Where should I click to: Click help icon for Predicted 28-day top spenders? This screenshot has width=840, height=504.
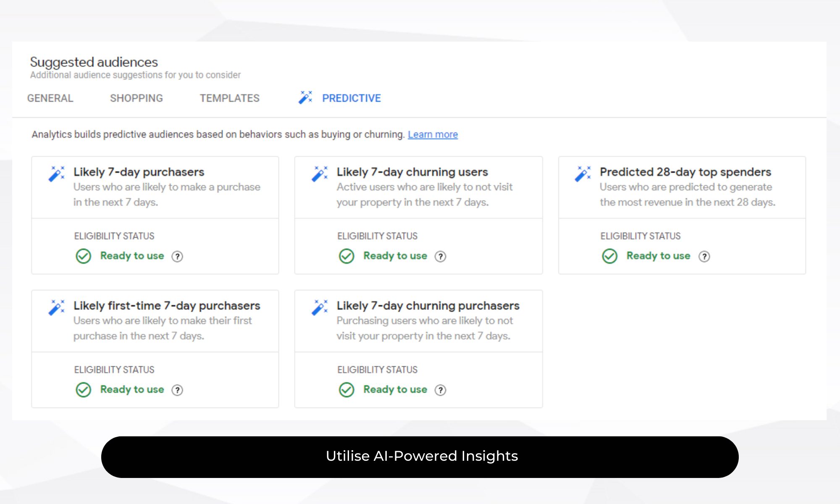pos(704,256)
